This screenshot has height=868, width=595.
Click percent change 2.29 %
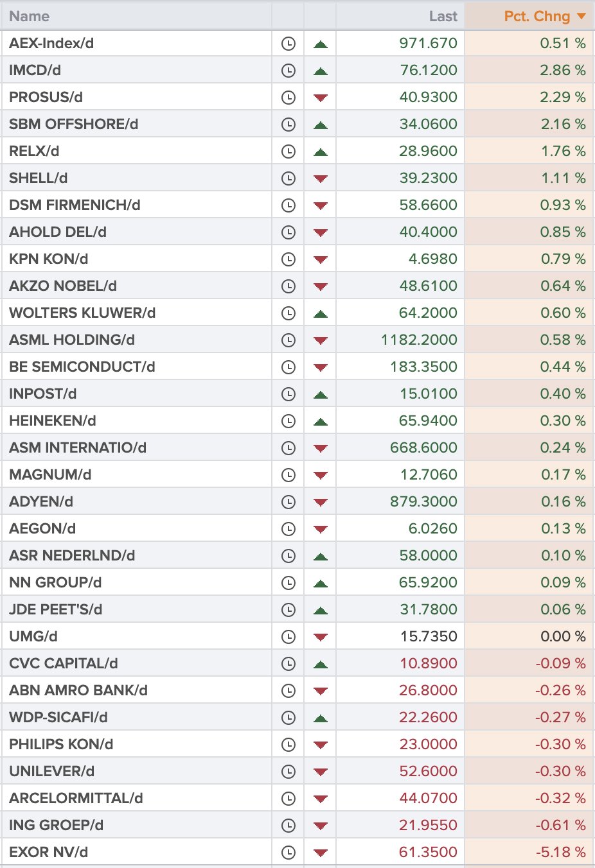tap(563, 98)
